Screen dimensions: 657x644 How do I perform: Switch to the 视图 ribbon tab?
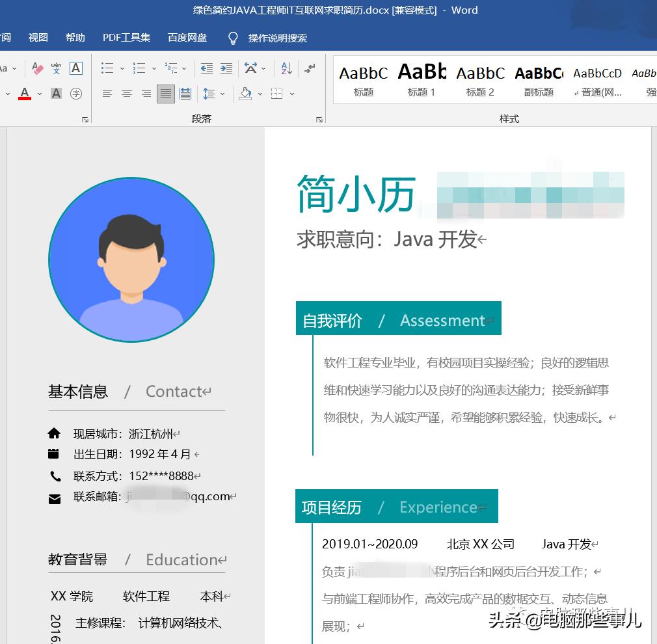(37, 37)
